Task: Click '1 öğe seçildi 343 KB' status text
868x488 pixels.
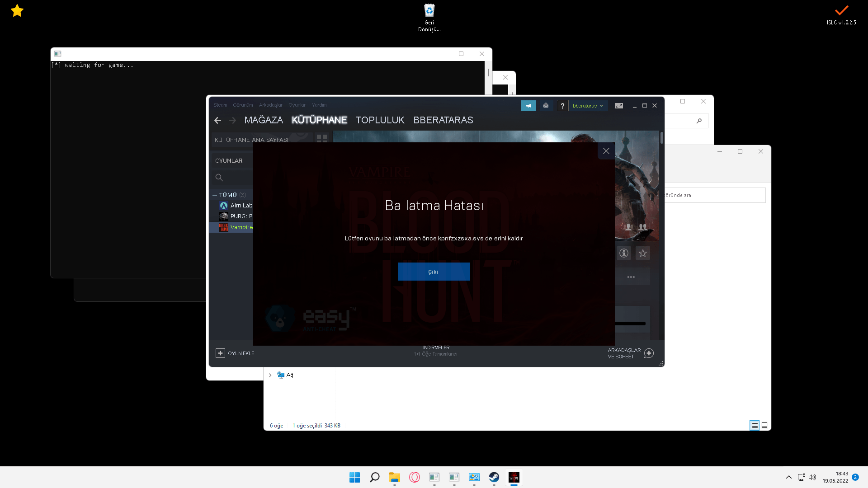Action: tap(316, 426)
